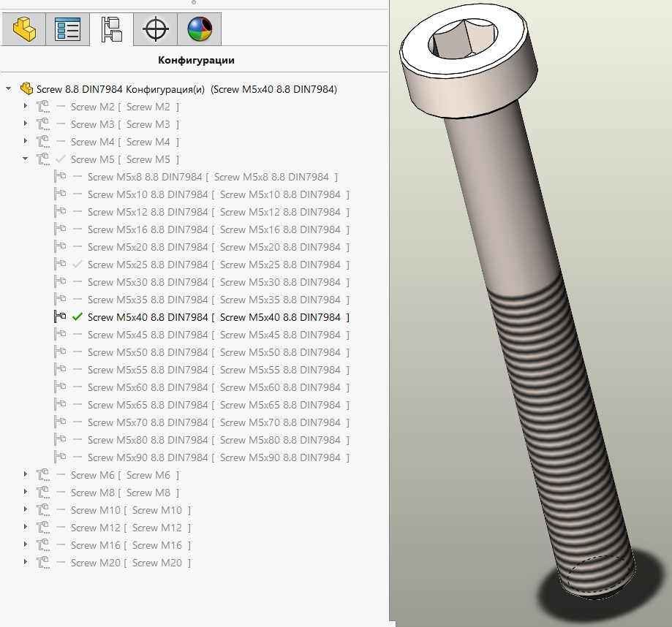Click the active configuration icon of Screw M5x40
Viewport: 672px width, 627px height.
pos(60,317)
